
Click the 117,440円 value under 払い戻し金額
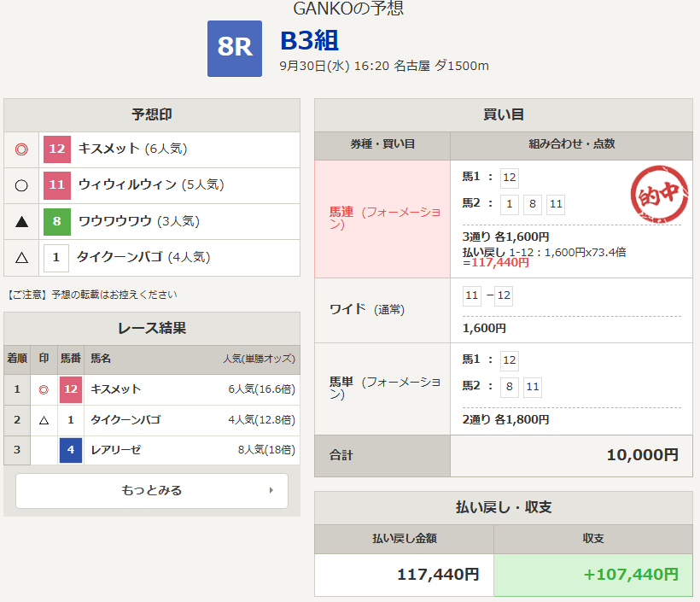point(438,575)
